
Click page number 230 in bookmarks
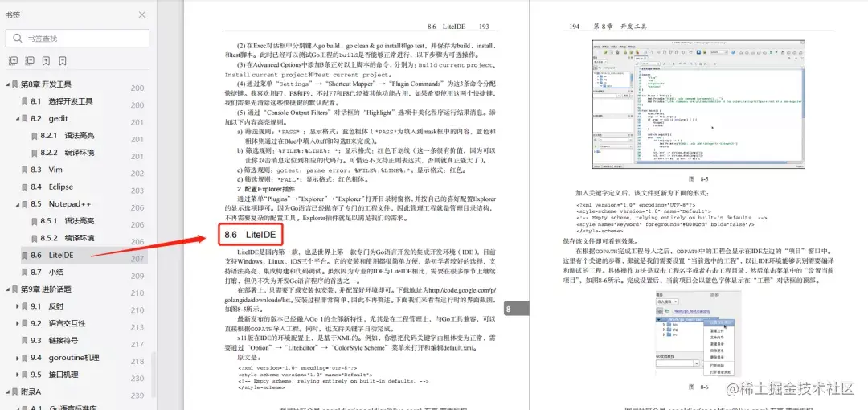pyautogui.click(x=137, y=379)
